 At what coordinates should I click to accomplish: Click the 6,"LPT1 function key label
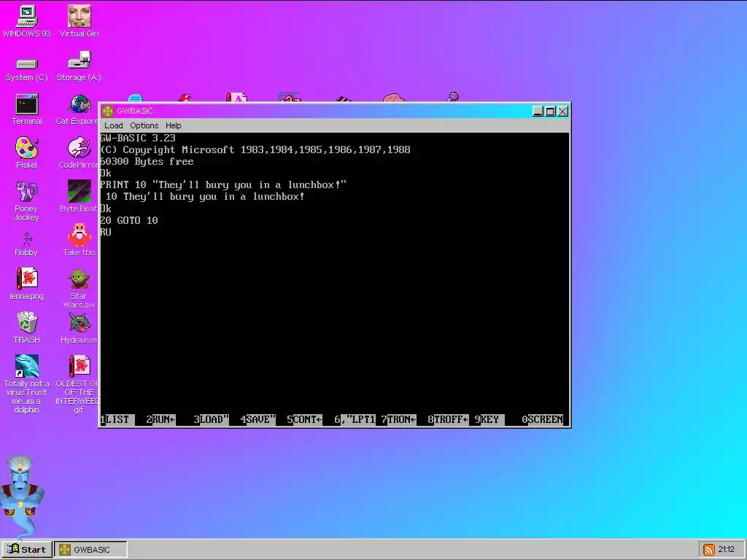(x=355, y=419)
